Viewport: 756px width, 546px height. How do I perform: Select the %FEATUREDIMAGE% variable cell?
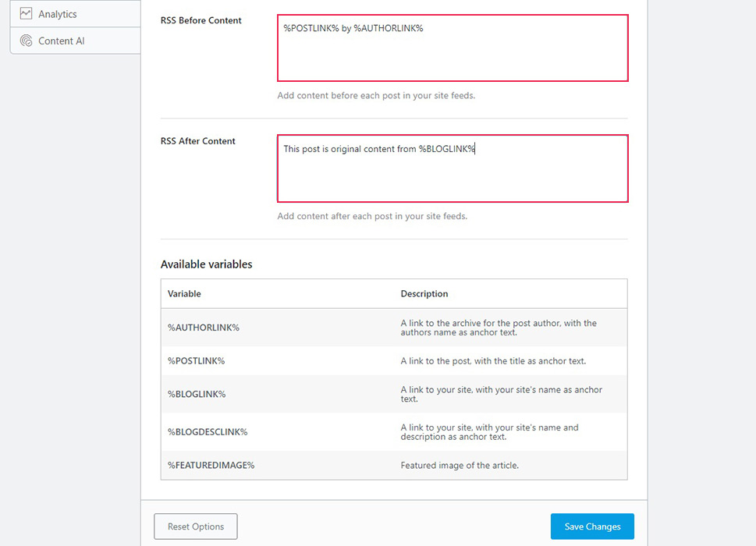[x=211, y=465]
